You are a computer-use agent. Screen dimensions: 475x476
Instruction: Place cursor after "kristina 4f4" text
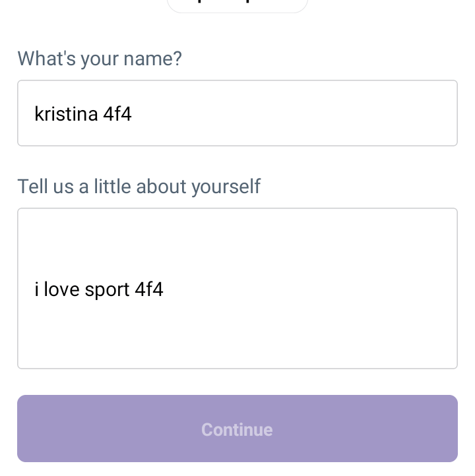point(133,114)
